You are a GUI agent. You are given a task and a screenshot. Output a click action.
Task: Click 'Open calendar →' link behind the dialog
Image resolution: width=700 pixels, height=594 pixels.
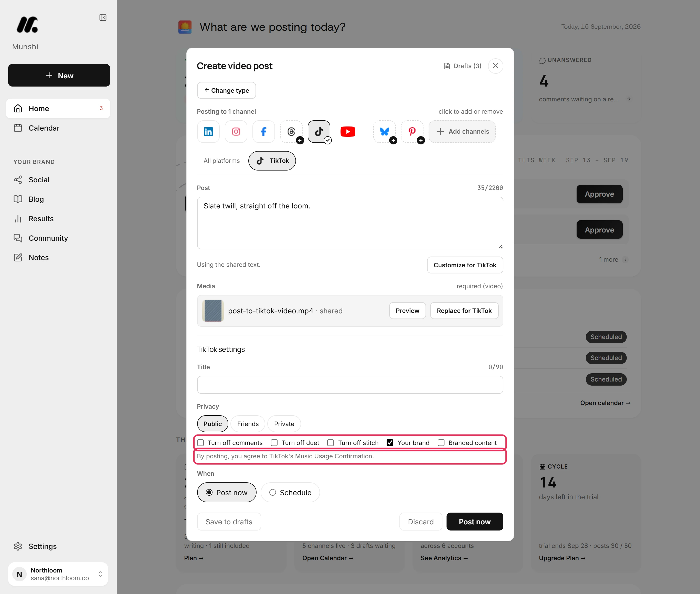(x=605, y=403)
